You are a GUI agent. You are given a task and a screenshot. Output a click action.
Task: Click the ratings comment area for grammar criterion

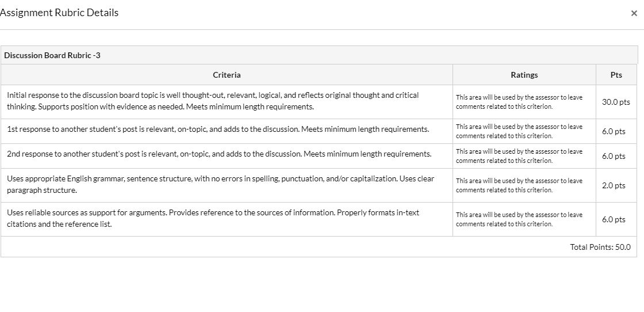coord(519,185)
